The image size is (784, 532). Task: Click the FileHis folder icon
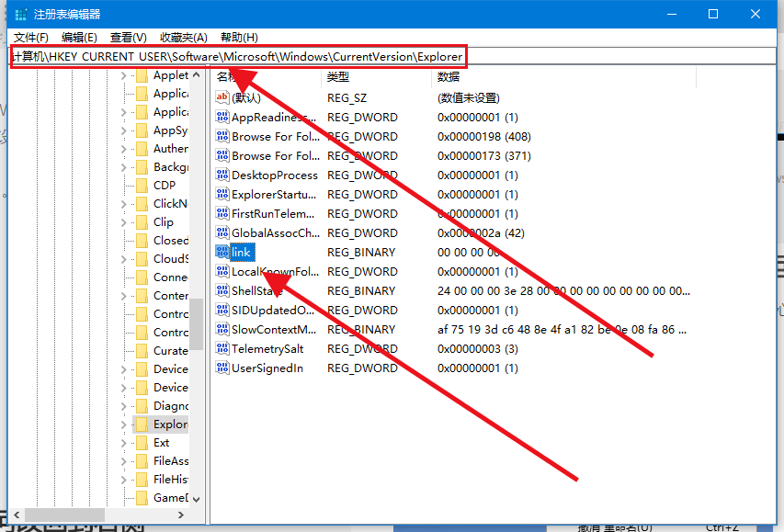pyautogui.click(x=142, y=480)
